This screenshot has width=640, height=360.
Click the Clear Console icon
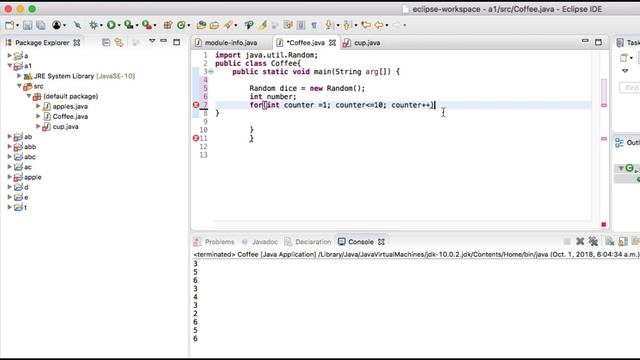(x=610, y=242)
